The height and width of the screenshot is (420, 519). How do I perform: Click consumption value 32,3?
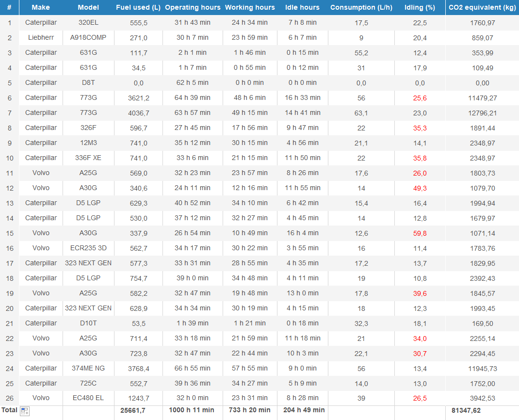tap(361, 323)
